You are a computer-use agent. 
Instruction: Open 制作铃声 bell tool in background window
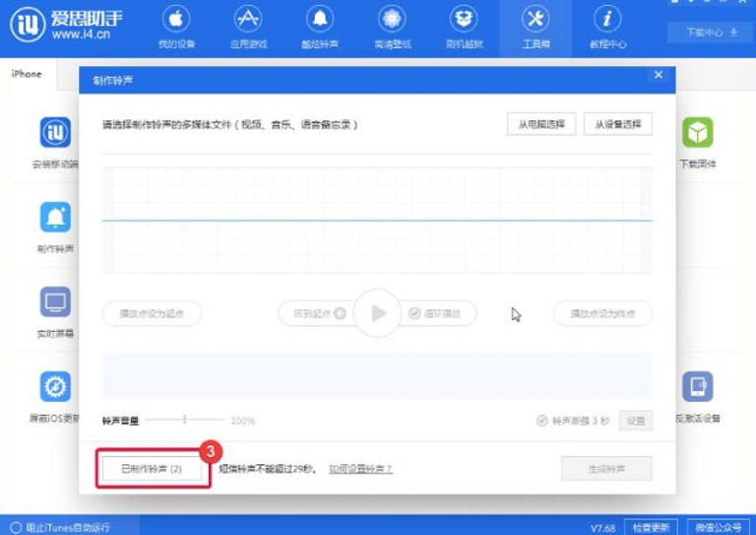tap(55, 228)
